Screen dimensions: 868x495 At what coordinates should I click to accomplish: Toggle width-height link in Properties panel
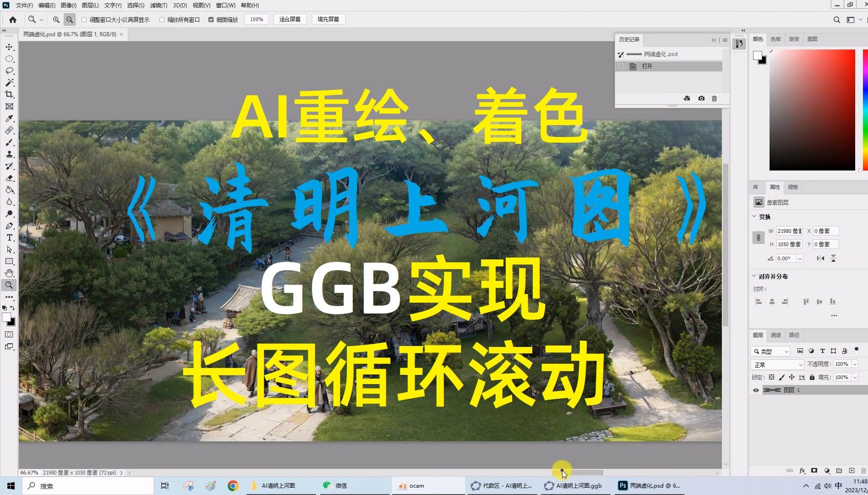tap(759, 238)
